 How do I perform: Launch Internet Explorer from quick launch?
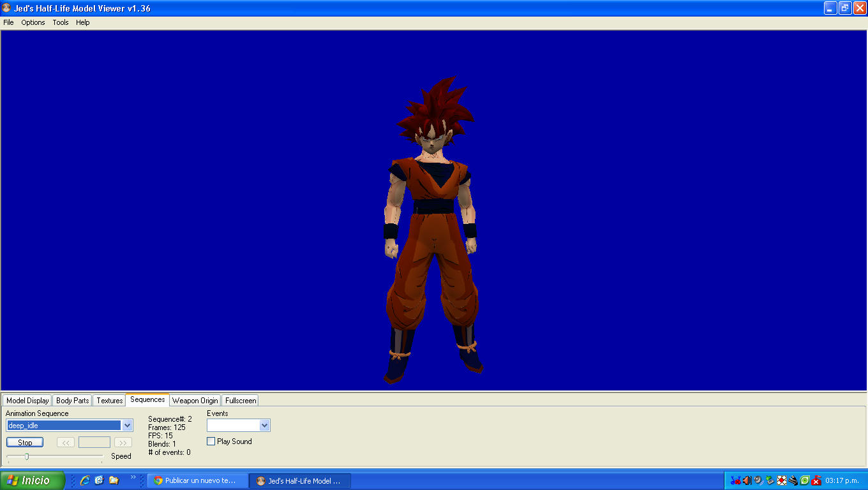click(x=84, y=480)
